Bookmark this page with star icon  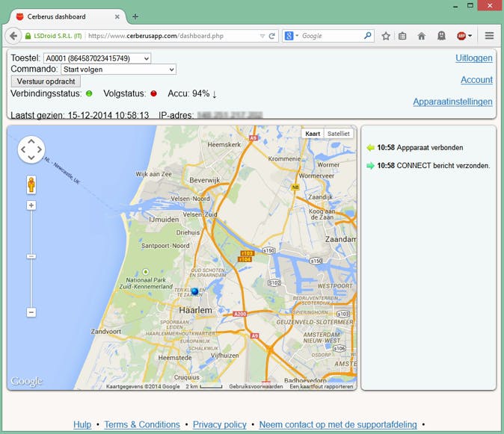pyautogui.click(x=386, y=36)
